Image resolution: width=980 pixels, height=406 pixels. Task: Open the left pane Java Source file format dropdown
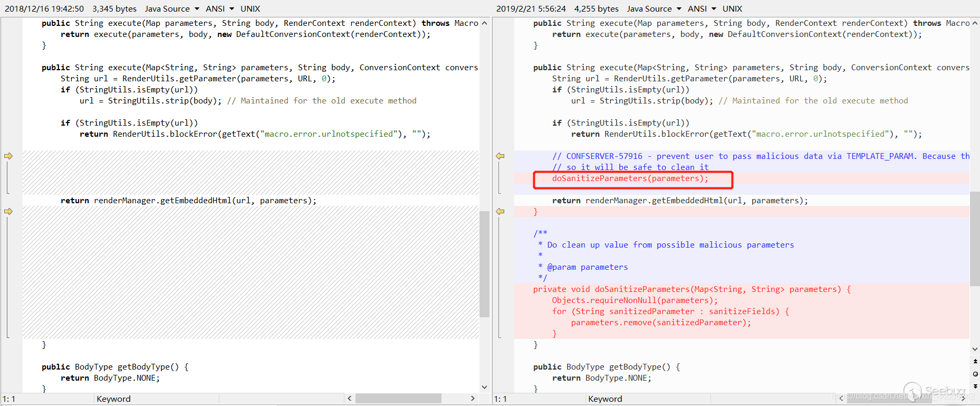pos(172,8)
